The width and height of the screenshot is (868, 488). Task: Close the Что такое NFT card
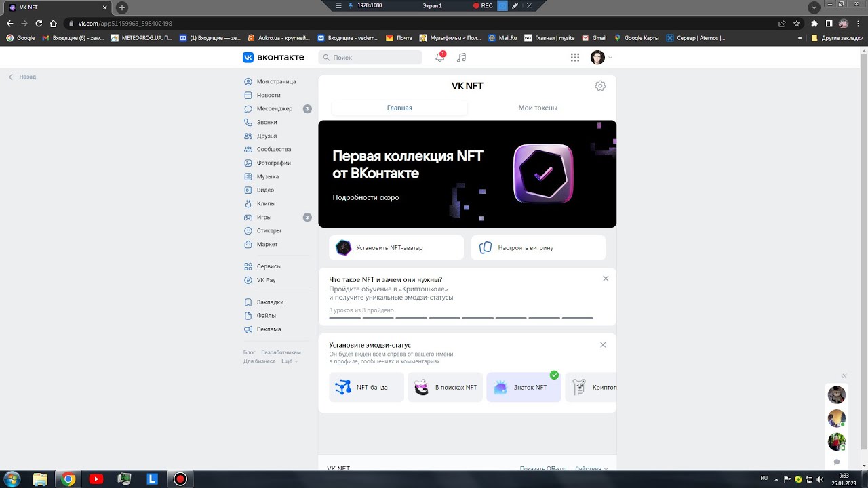coord(606,279)
